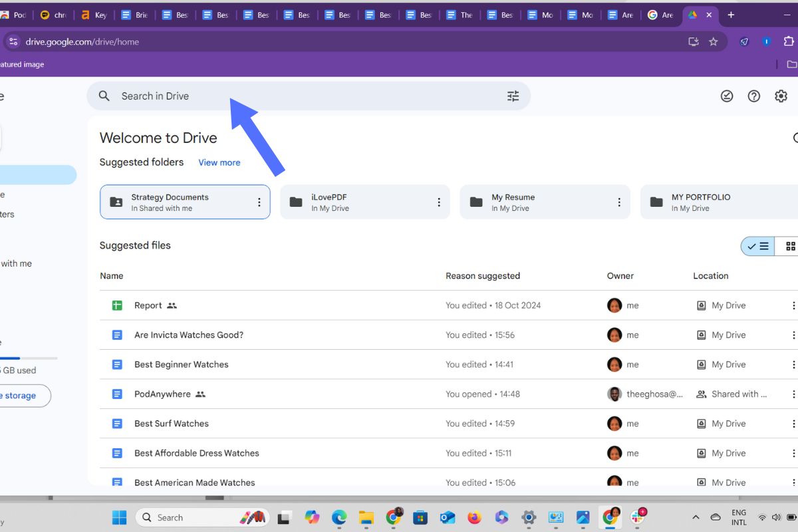The height and width of the screenshot is (532, 798).
Task: Switch to the Brie document tab
Action: point(134,15)
